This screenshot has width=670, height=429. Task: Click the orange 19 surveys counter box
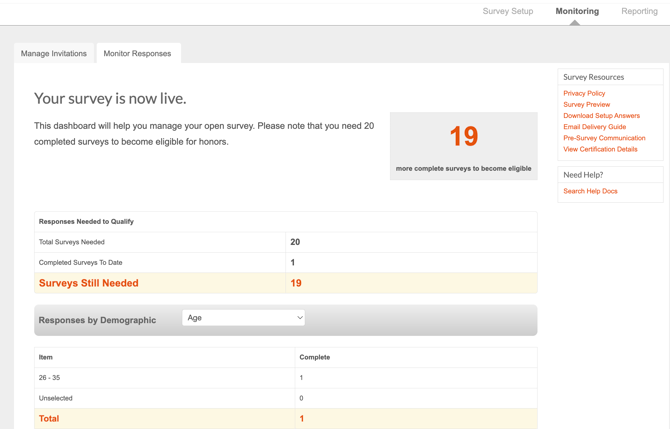[x=463, y=145]
